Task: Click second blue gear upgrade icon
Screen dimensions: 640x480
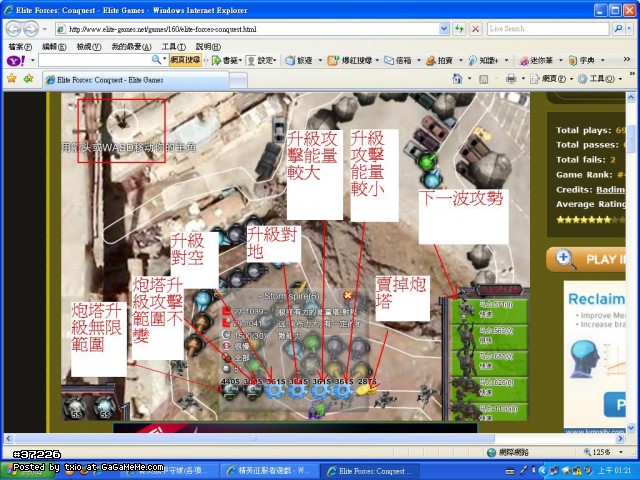Action: pyautogui.click(x=298, y=391)
